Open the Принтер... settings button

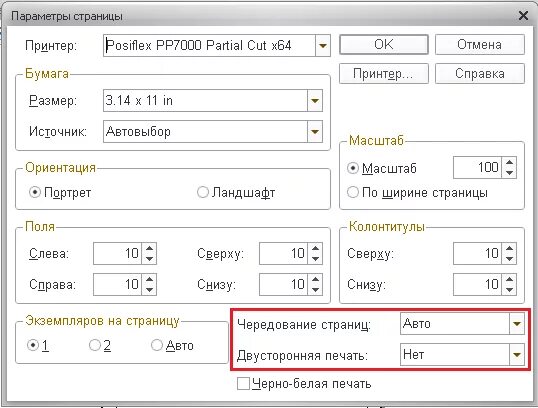point(384,73)
